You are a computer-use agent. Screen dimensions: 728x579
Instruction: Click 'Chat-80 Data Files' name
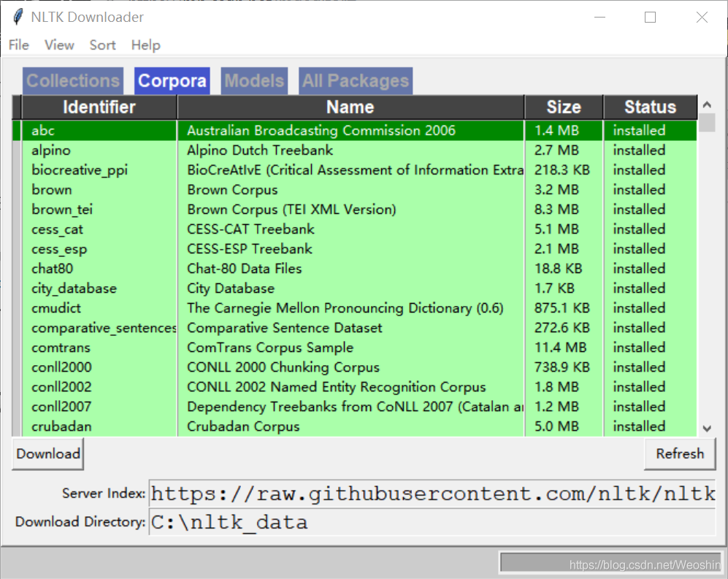(244, 269)
